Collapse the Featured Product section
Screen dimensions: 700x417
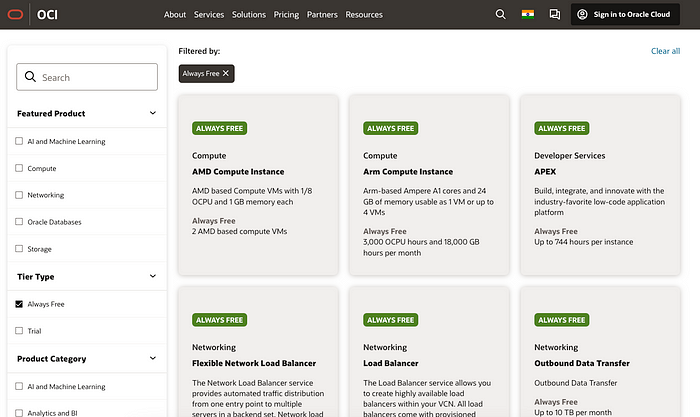tap(153, 114)
